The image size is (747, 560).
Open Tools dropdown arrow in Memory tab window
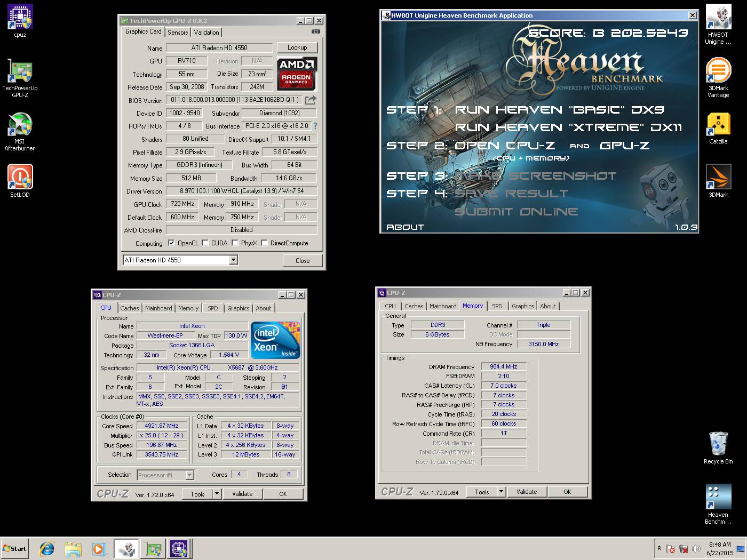click(501, 492)
